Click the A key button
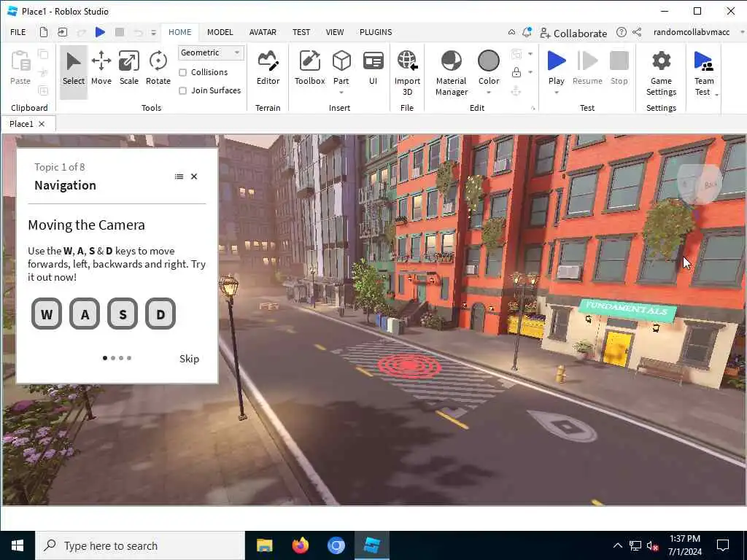The height and width of the screenshot is (560, 747). tap(85, 314)
